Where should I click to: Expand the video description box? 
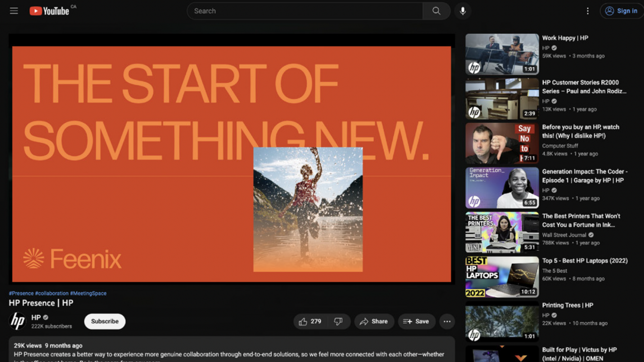[232, 350]
